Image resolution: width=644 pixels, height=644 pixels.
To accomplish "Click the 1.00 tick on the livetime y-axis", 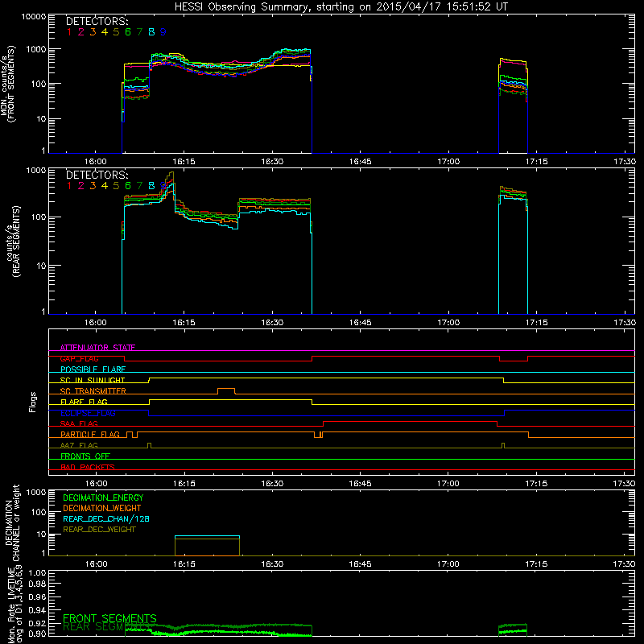I will point(37,573).
